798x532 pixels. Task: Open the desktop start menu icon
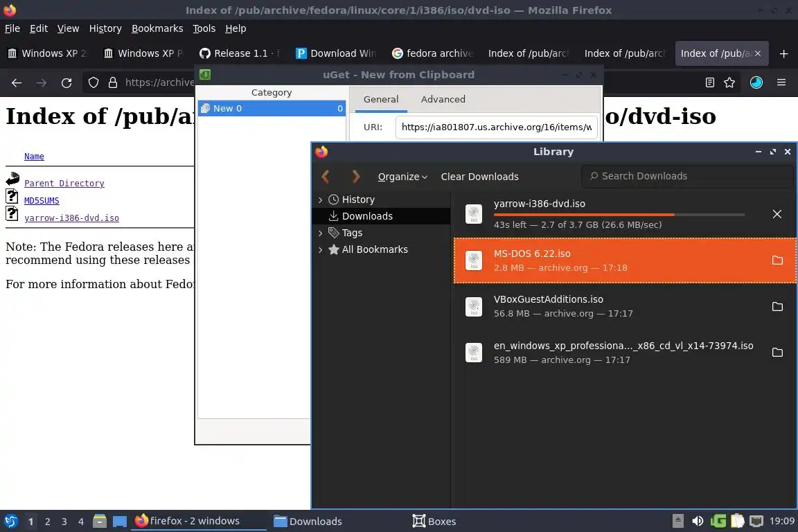click(10, 521)
